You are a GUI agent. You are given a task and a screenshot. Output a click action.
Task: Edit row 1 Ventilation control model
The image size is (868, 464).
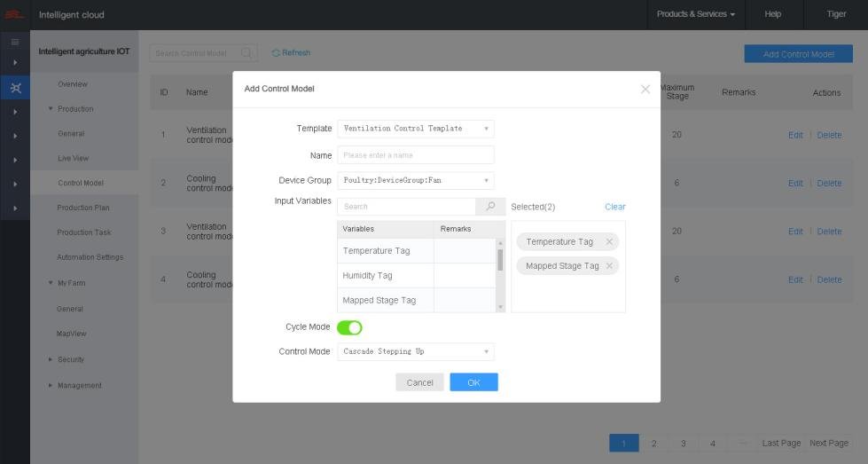click(795, 135)
